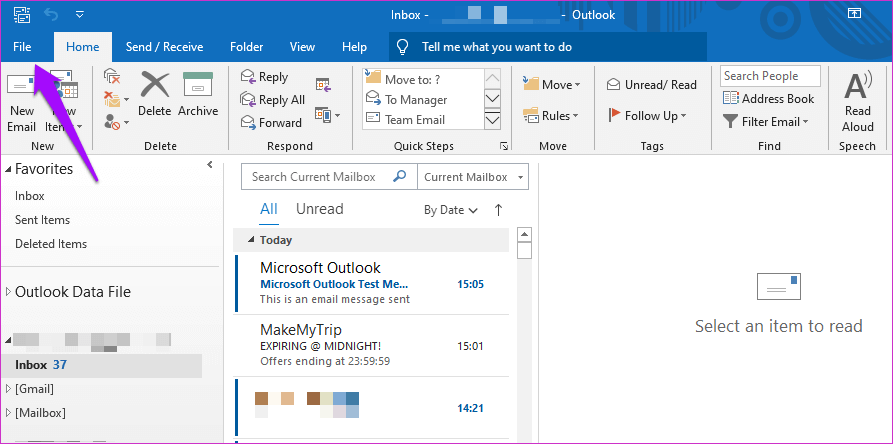Open the Current Mailbox scope dropdown
The image size is (893, 444).
point(472,177)
